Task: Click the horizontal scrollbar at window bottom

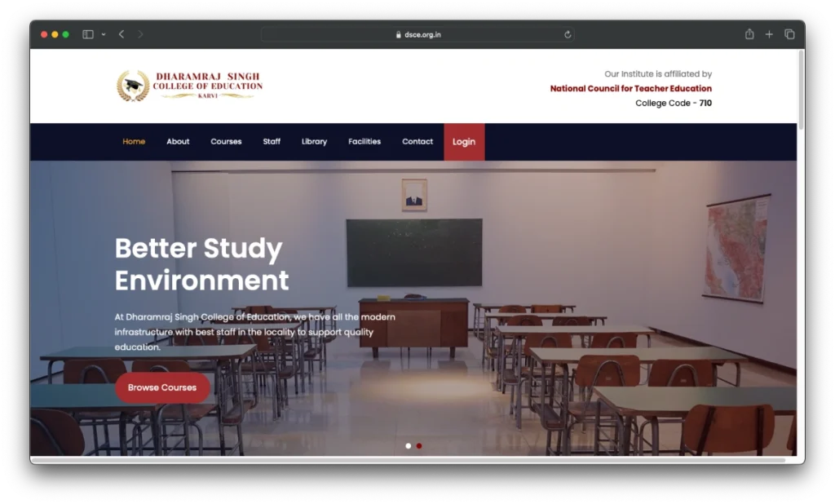Action: click(409, 460)
